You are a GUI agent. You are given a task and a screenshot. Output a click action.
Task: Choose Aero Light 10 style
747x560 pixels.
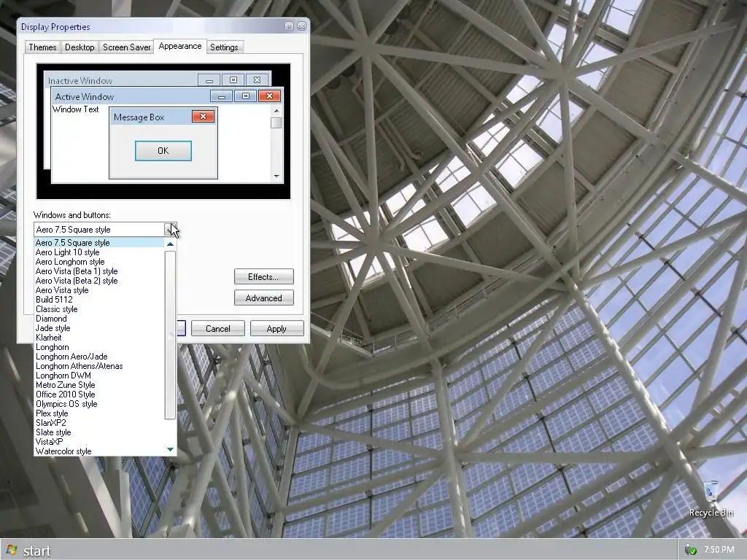99,252
